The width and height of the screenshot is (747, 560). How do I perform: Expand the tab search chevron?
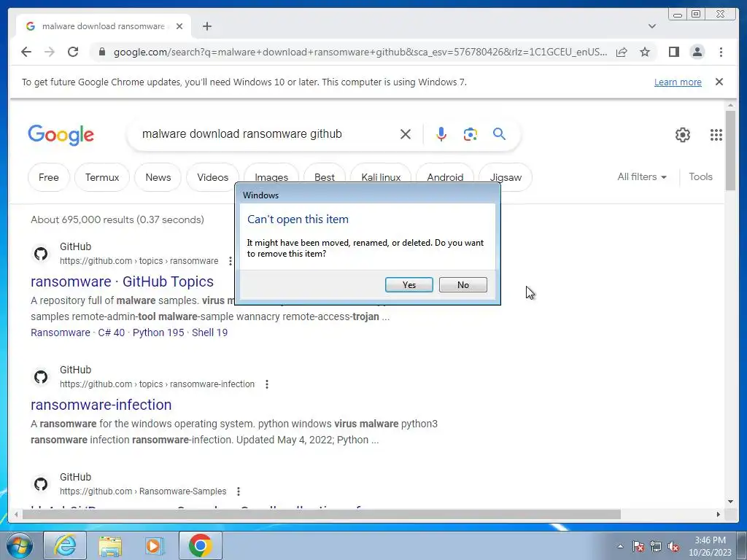(x=652, y=26)
